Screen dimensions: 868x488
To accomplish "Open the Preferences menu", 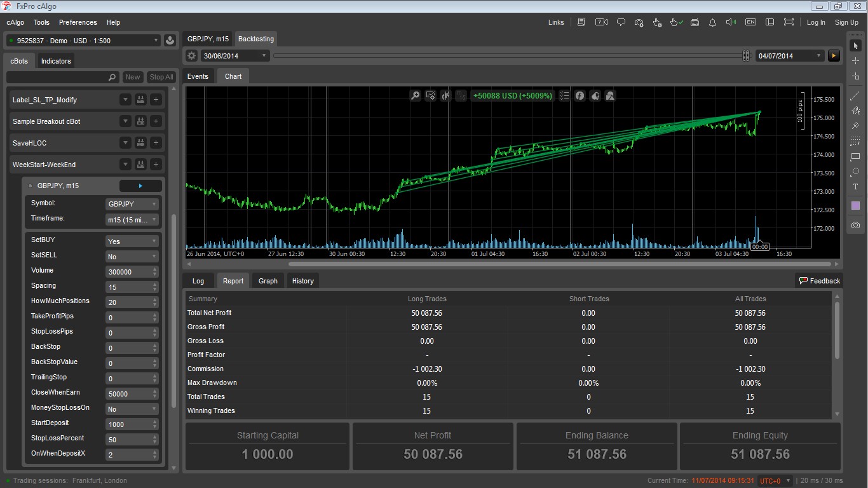I will click(x=78, y=22).
